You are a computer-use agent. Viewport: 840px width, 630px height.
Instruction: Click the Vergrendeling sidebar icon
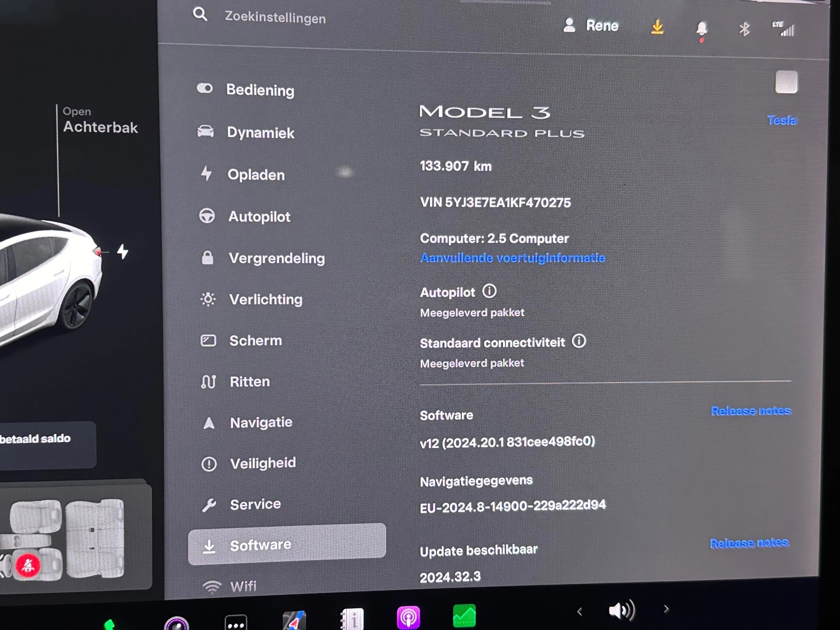(205, 257)
